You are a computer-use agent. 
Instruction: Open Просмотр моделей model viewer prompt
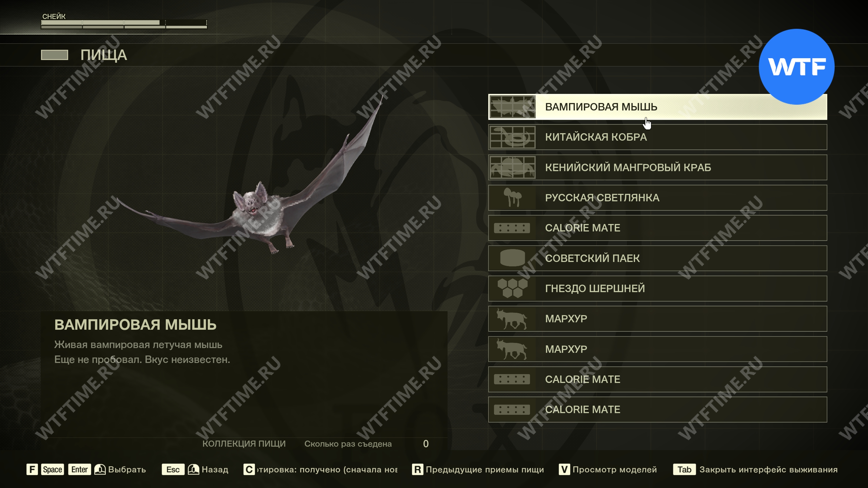tap(608, 469)
